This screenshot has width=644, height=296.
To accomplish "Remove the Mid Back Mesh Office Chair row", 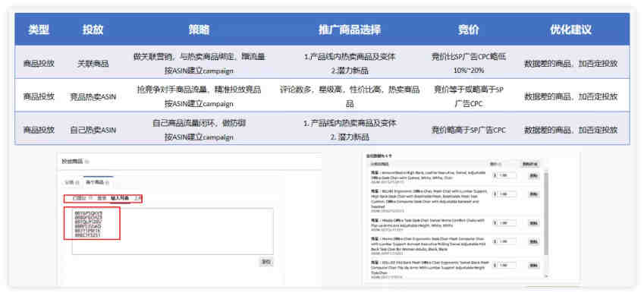I will coord(534,266).
